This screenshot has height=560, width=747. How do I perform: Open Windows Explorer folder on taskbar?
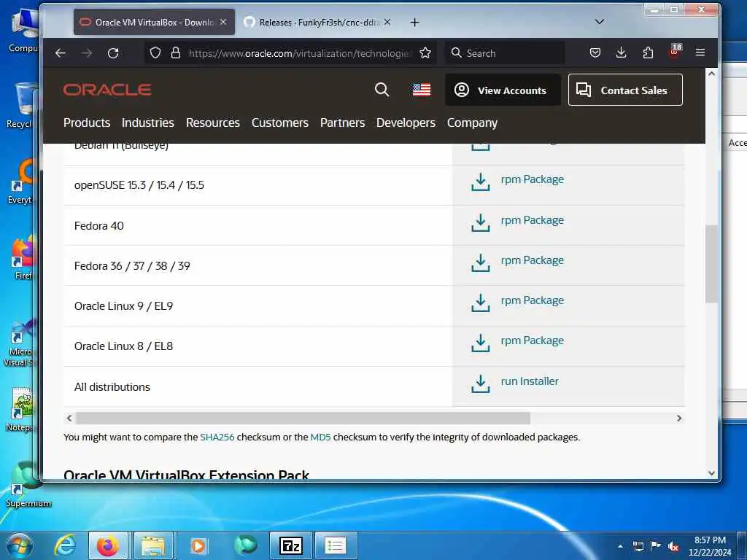click(x=152, y=545)
